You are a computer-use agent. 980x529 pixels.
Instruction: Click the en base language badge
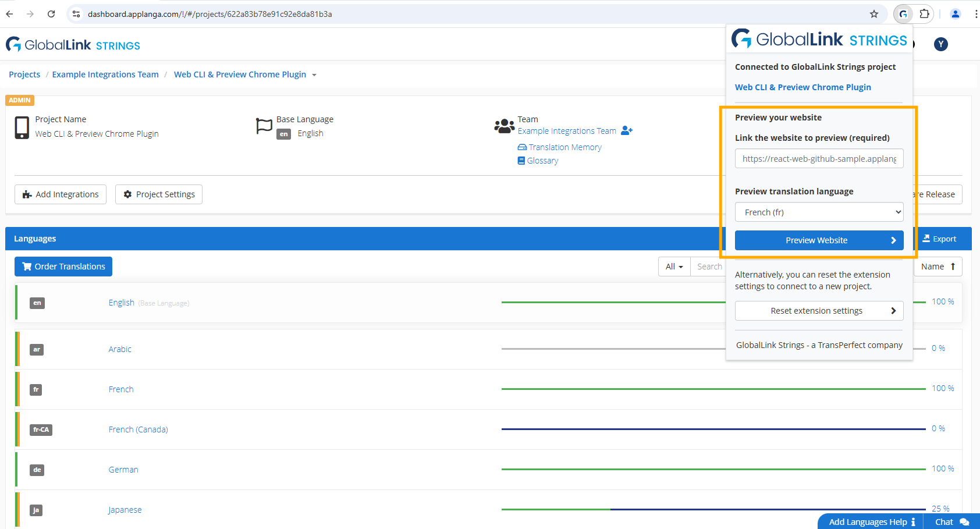point(283,134)
